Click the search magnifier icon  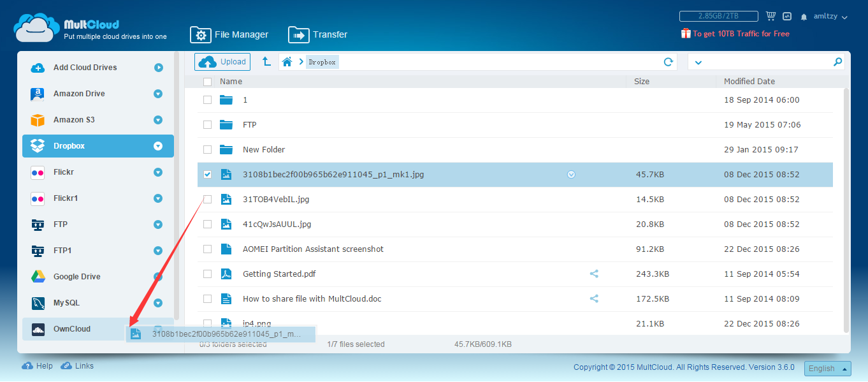pos(837,62)
